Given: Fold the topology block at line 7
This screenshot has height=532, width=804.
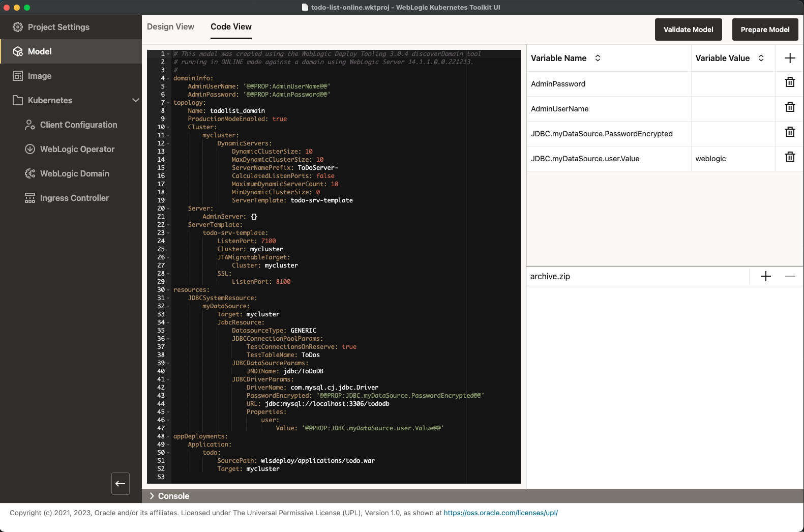Looking at the screenshot, I should coord(168,103).
